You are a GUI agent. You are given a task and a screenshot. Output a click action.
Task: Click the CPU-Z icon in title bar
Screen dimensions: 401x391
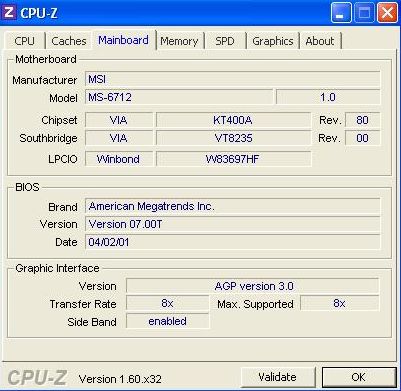point(9,12)
